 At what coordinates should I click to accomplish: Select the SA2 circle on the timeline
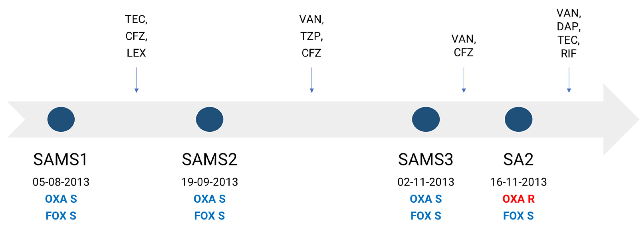click(x=518, y=119)
